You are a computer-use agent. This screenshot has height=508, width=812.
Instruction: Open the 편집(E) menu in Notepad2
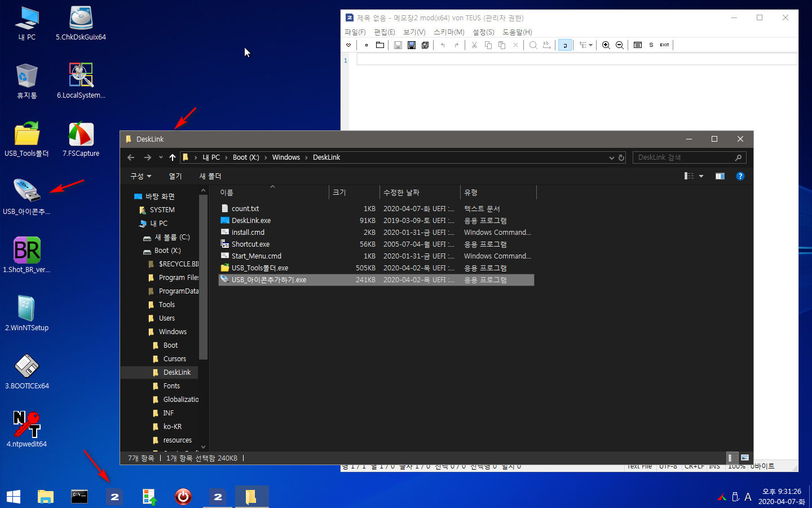click(385, 32)
